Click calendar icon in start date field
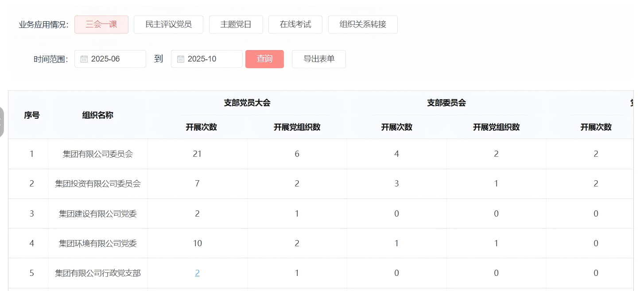This screenshot has height=291, width=644. coord(84,59)
